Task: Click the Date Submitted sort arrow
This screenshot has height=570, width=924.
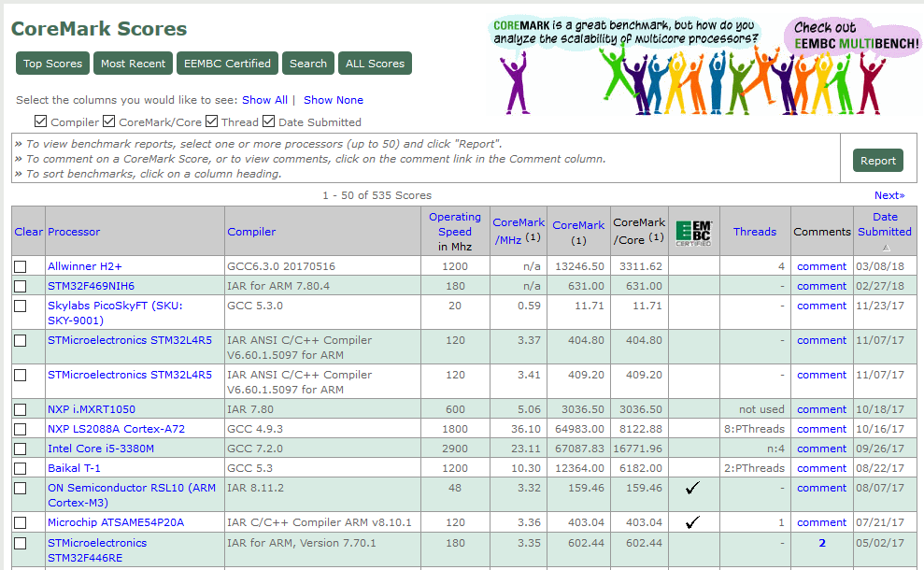Action: click(x=885, y=248)
